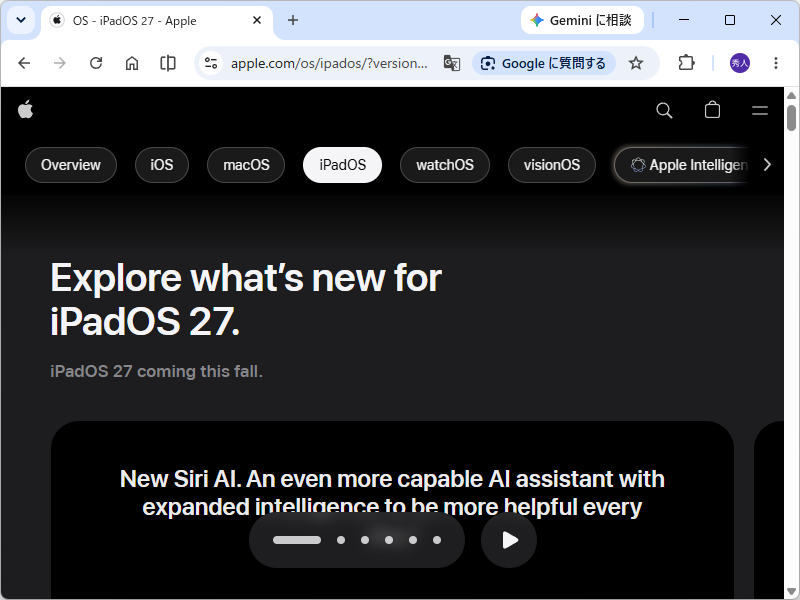Switch to the watchOS pill tab

coord(445,165)
